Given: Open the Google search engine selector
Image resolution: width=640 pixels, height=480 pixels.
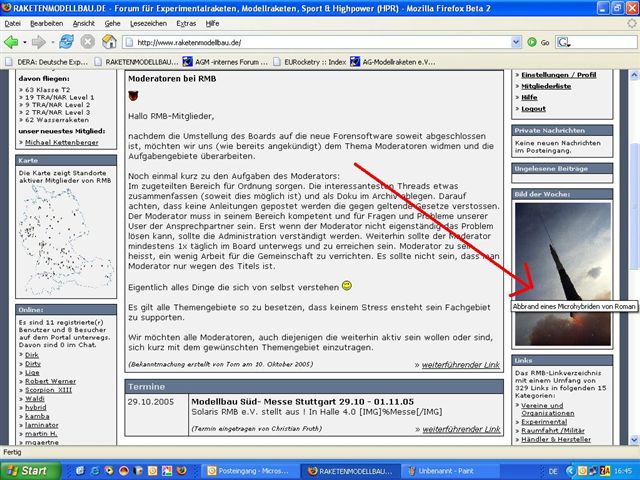Looking at the screenshot, I should 564,42.
